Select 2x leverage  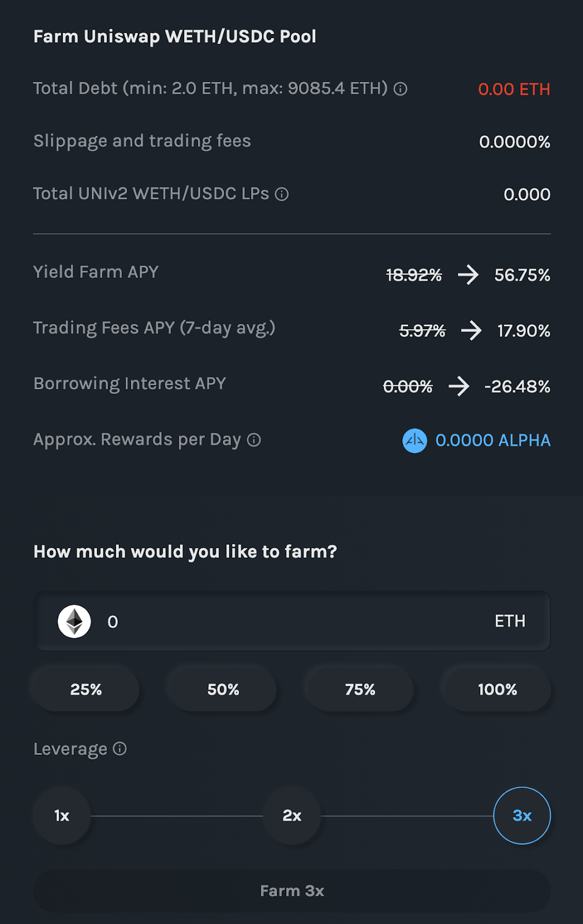tap(292, 815)
